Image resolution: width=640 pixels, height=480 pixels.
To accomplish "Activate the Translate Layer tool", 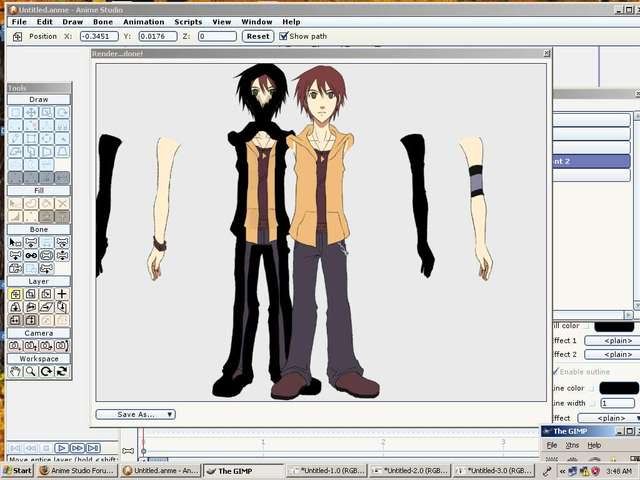I will [x=15, y=294].
